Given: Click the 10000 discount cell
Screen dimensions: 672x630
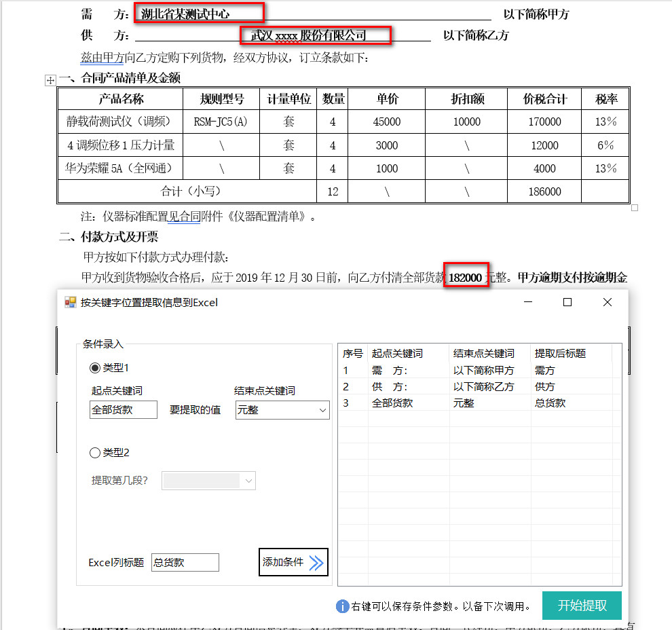Looking at the screenshot, I should 467,122.
